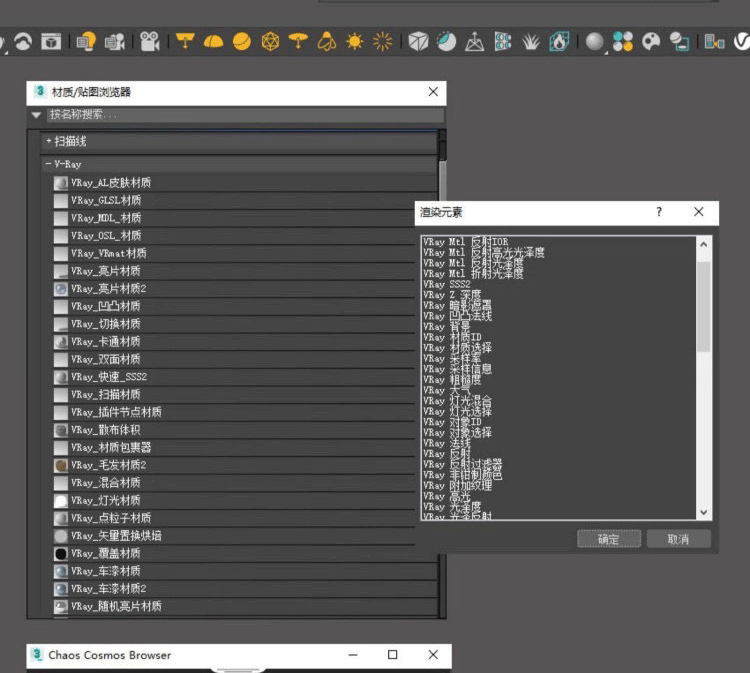This screenshot has width=750, height=673.
Task: Click the V-Ray infinite plane icon
Action: tap(474, 42)
